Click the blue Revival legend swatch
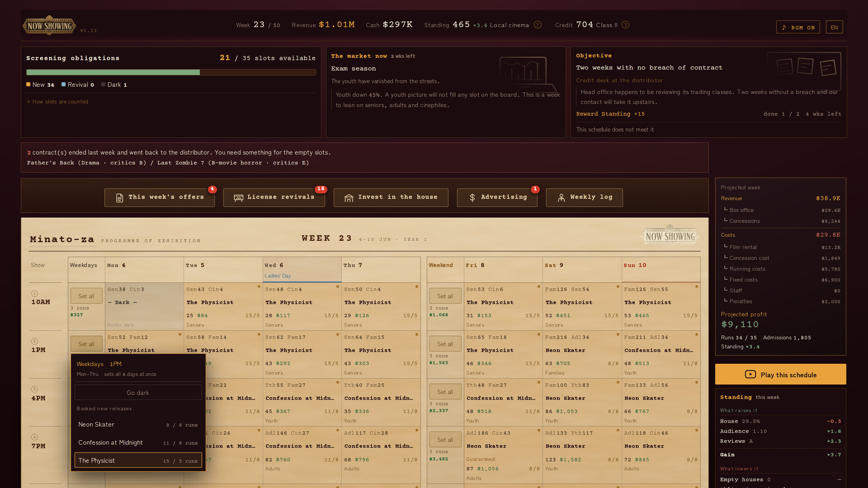This screenshot has height=488, width=868. (x=64, y=84)
